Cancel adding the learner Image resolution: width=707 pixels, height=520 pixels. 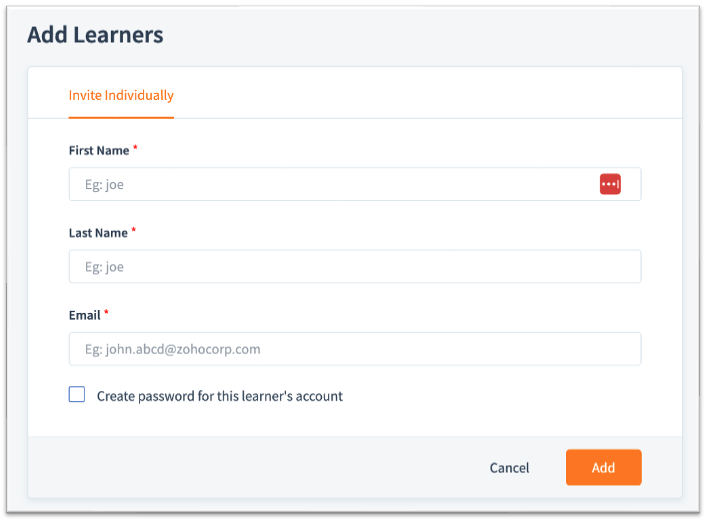[x=509, y=468]
